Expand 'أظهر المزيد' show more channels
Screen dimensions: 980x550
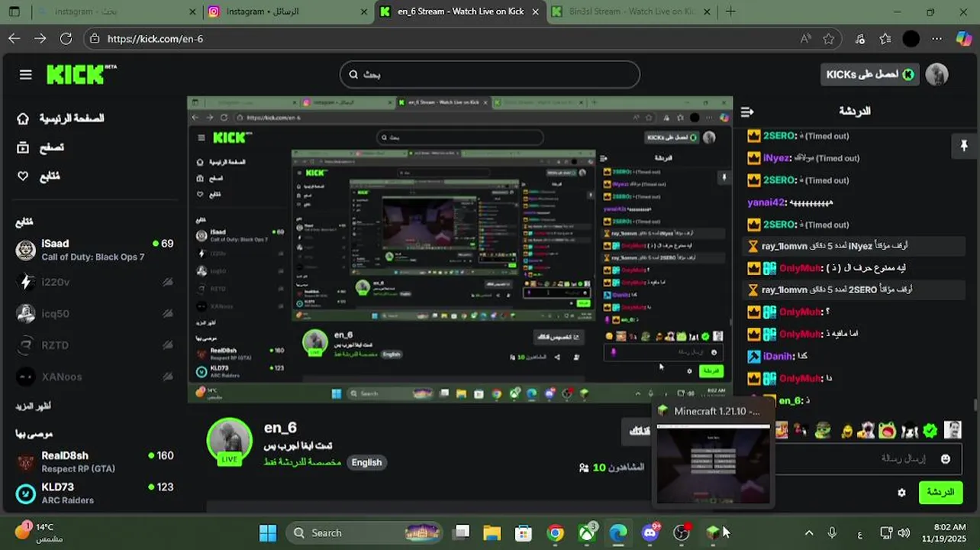[x=33, y=406]
